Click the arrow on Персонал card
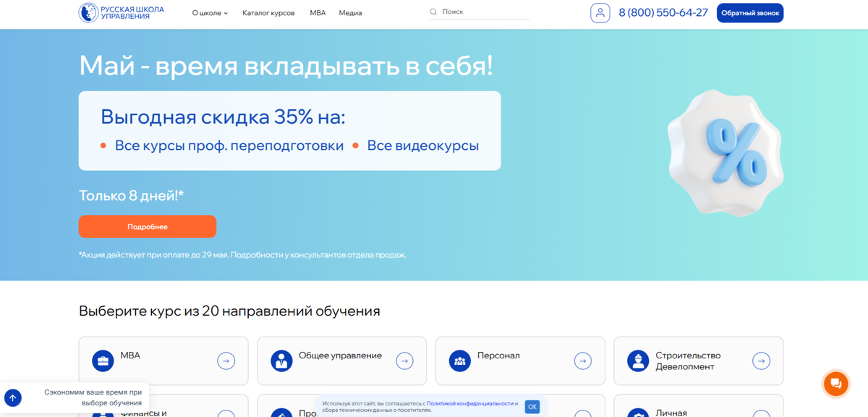The height and width of the screenshot is (417, 868). coord(583,361)
